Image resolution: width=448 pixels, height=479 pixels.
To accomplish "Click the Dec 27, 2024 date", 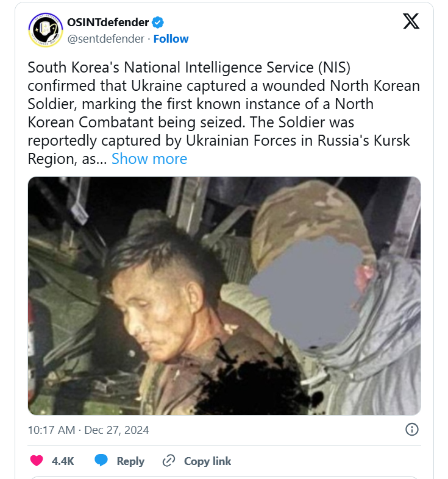I will [116, 430].
